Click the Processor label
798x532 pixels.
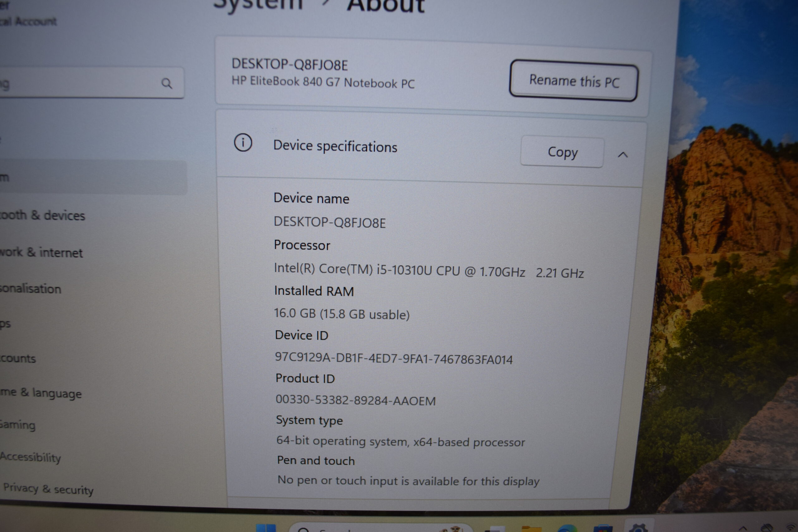pyautogui.click(x=302, y=245)
